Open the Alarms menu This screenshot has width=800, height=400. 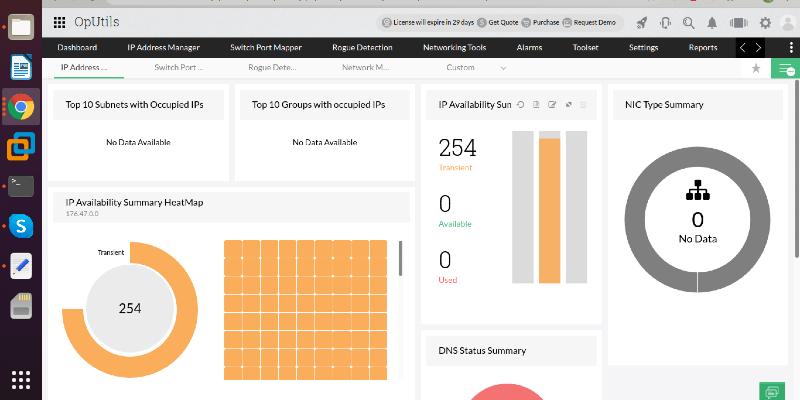tap(529, 48)
